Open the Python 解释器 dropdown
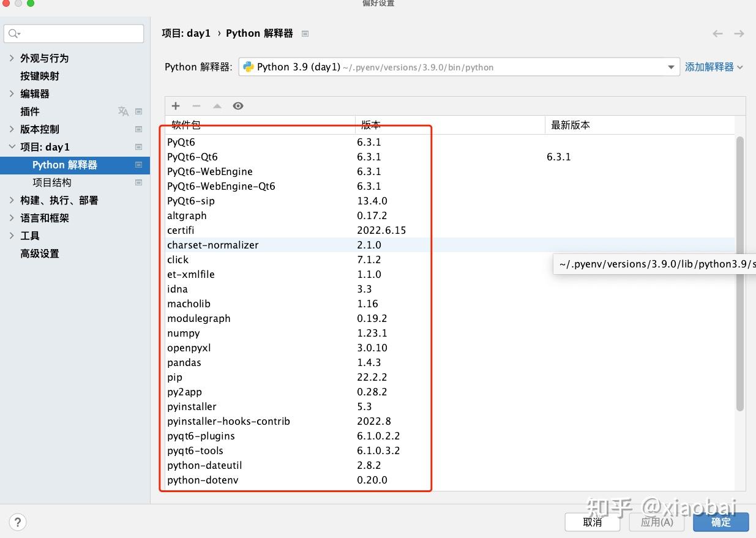 point(671,67)
